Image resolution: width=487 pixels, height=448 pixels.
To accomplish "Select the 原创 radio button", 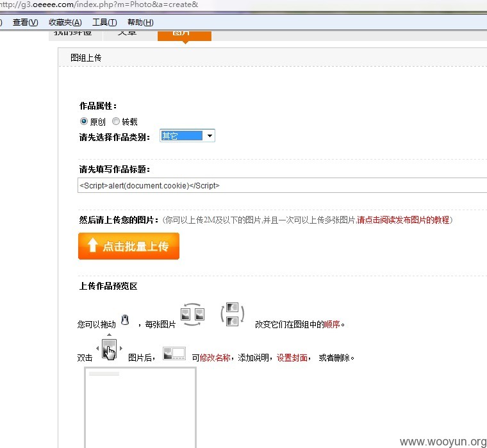I will click(83, 121).
